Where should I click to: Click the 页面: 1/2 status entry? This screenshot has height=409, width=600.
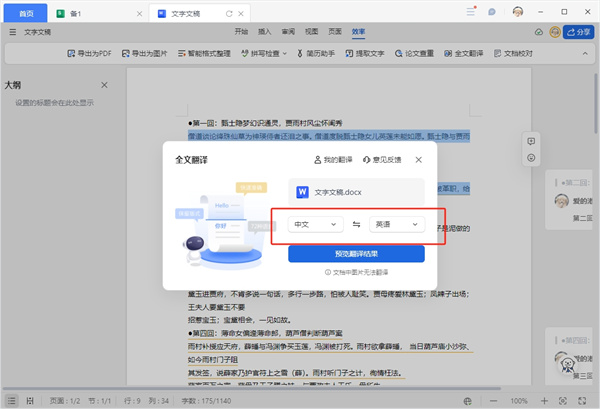[65, 401]
